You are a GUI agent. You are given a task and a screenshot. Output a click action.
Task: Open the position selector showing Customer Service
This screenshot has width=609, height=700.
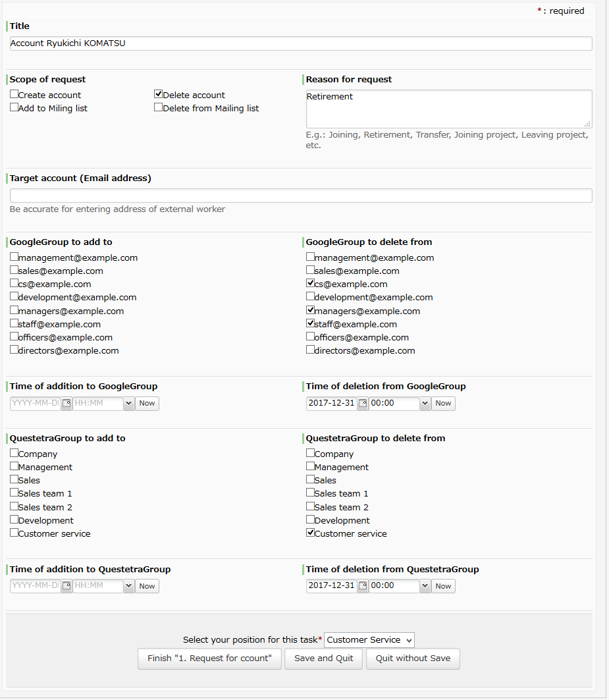pos(369,640)
